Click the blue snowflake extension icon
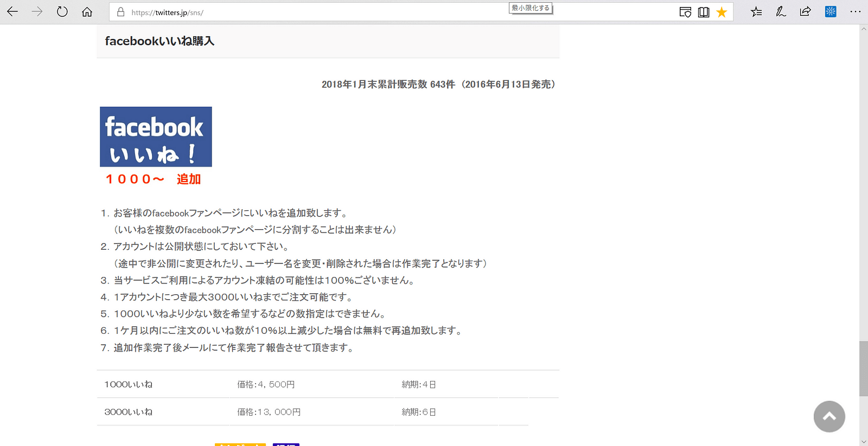 (831, 12)
